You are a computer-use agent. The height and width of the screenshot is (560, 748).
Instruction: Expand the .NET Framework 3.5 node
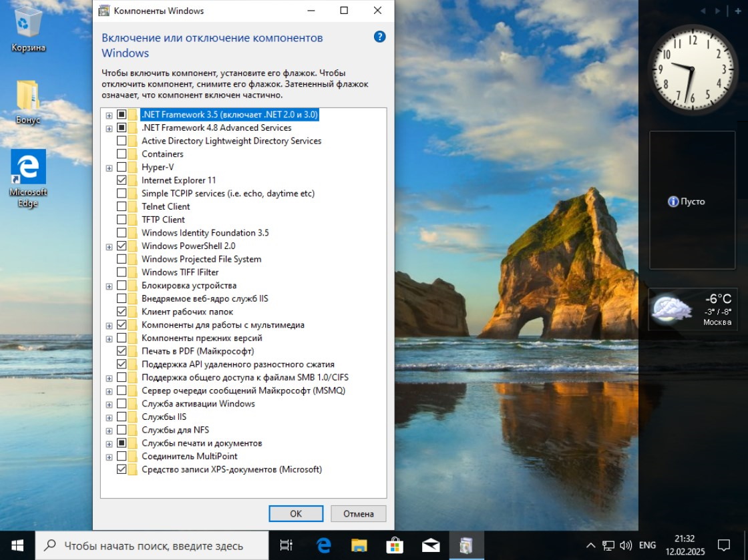[x=109, y=115]
